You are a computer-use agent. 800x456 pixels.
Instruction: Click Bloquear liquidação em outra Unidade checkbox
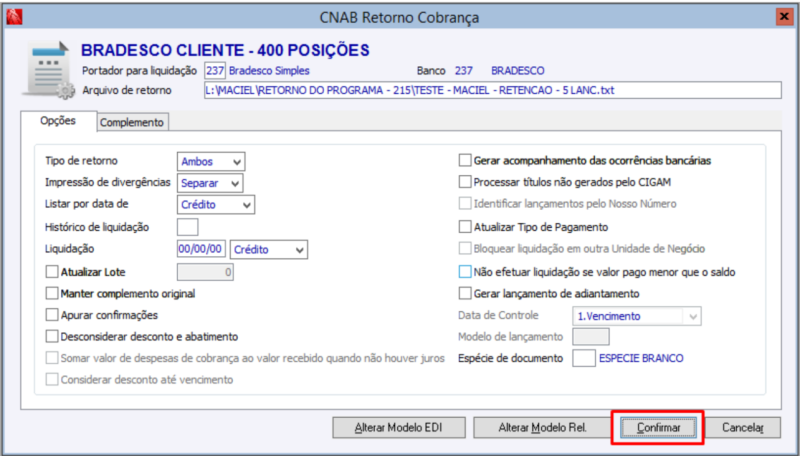coord(465,248)
